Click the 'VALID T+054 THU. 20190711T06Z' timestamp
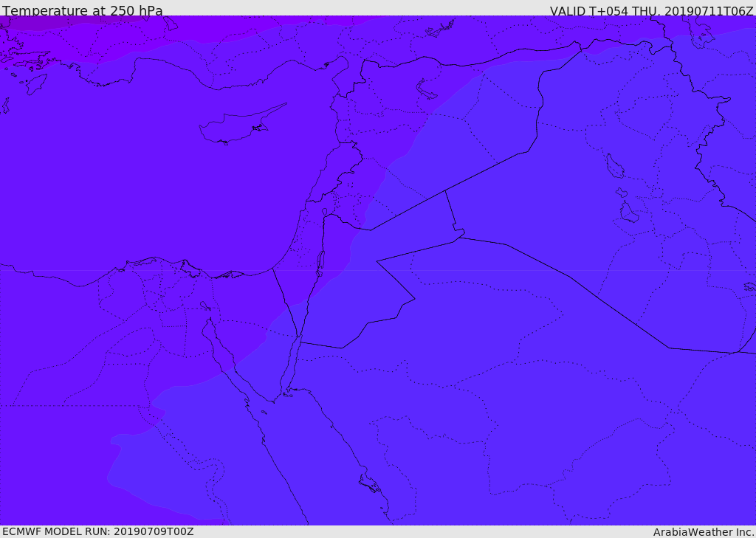756x538 pixels. (651, 10)
